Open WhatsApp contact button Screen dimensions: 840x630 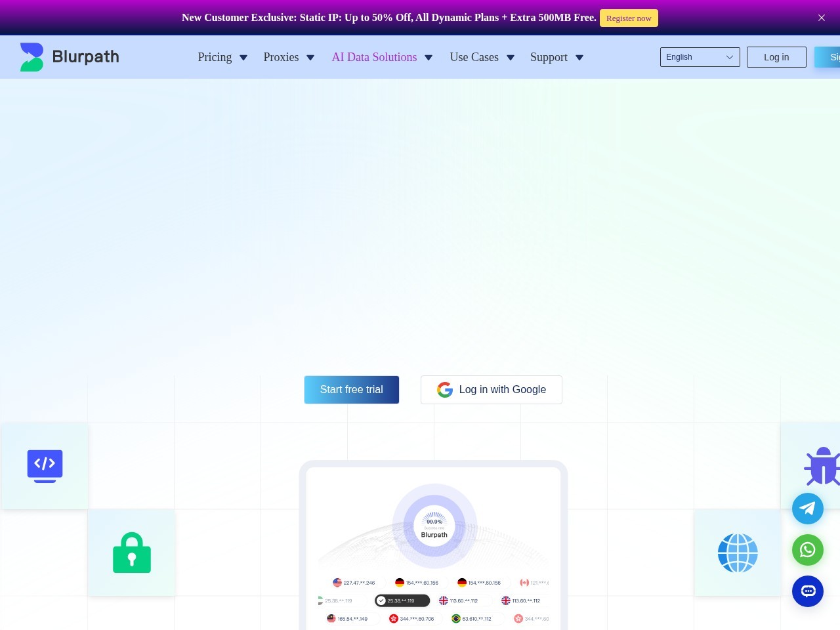[x=808, y=550]
